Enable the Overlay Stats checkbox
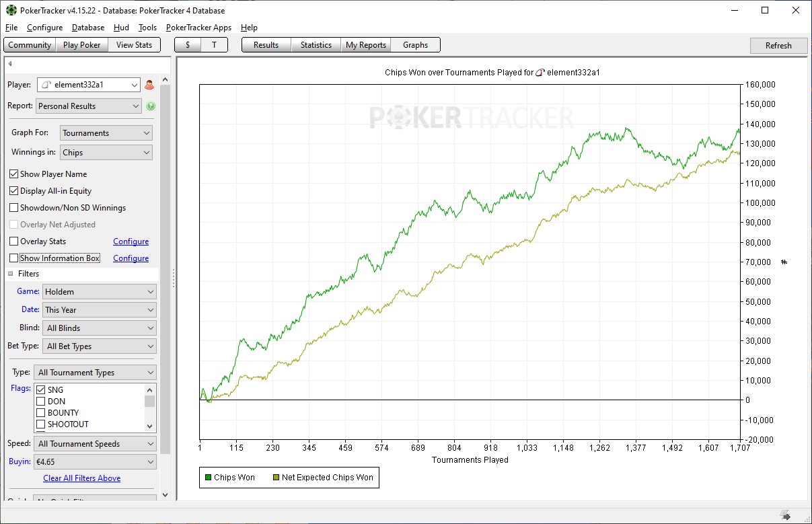Viewport: 812px width, 524px height. coord(15,241)
